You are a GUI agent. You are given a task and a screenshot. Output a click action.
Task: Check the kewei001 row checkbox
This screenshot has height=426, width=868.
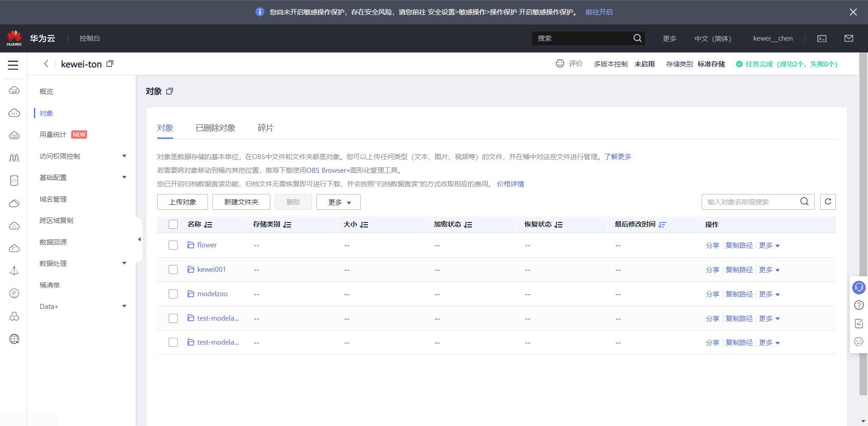tap(173, 270)
